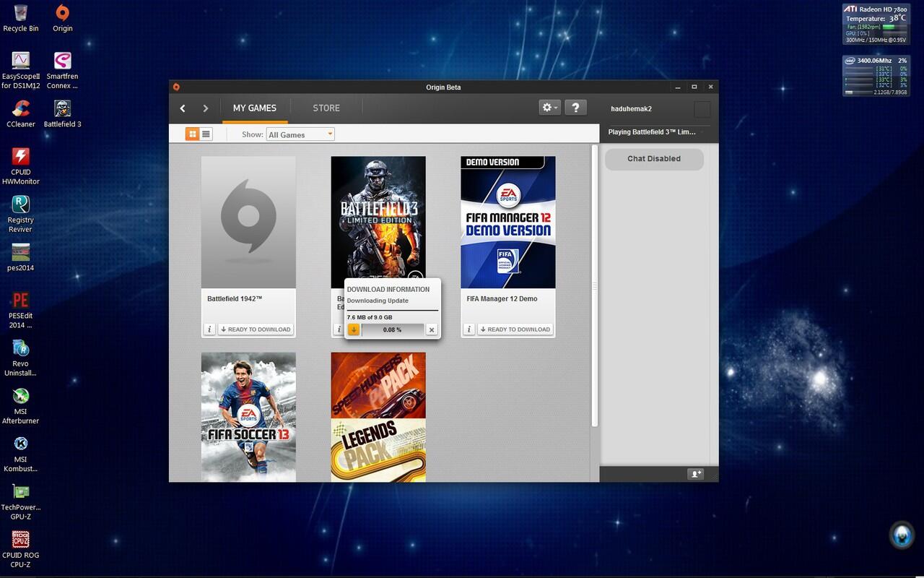This screenshot has width=924, height=578.
Task: Switch to the STORE tab
Action: [x=326, y=108]
